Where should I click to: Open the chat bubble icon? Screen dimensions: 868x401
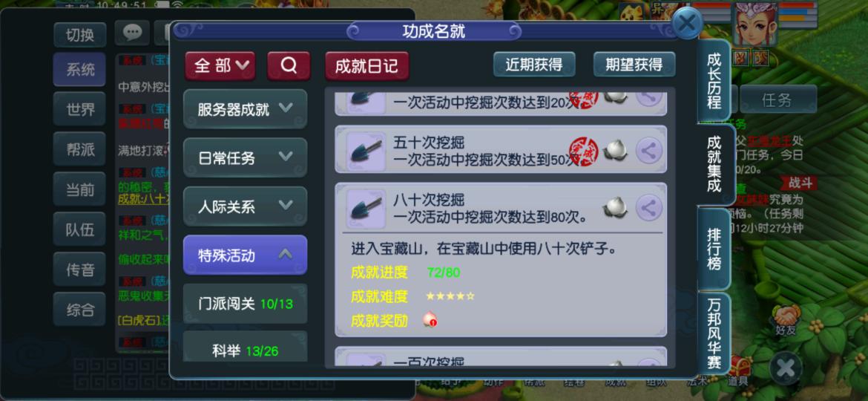(x=132, y=33)
